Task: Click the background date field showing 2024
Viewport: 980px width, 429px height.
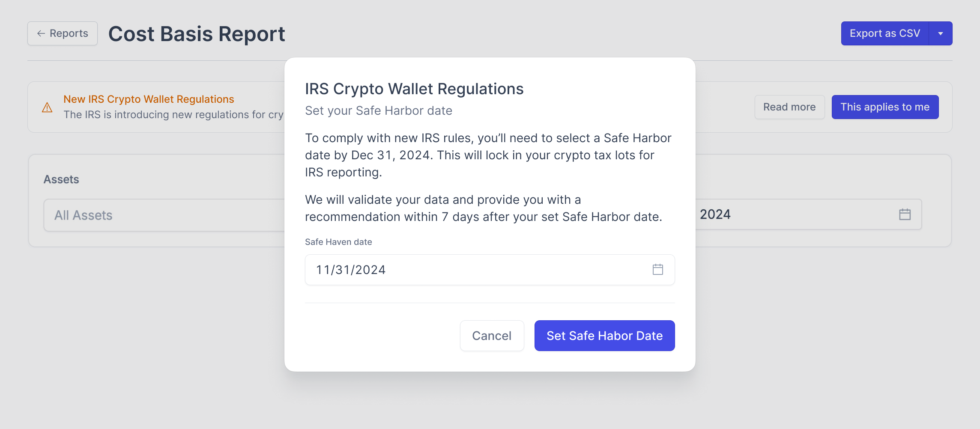Action: click(x=792, y=214)
